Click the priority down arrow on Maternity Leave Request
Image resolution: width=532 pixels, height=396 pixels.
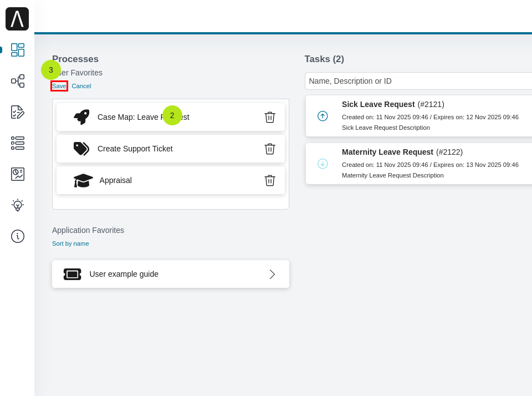click(x=322, y=164)
